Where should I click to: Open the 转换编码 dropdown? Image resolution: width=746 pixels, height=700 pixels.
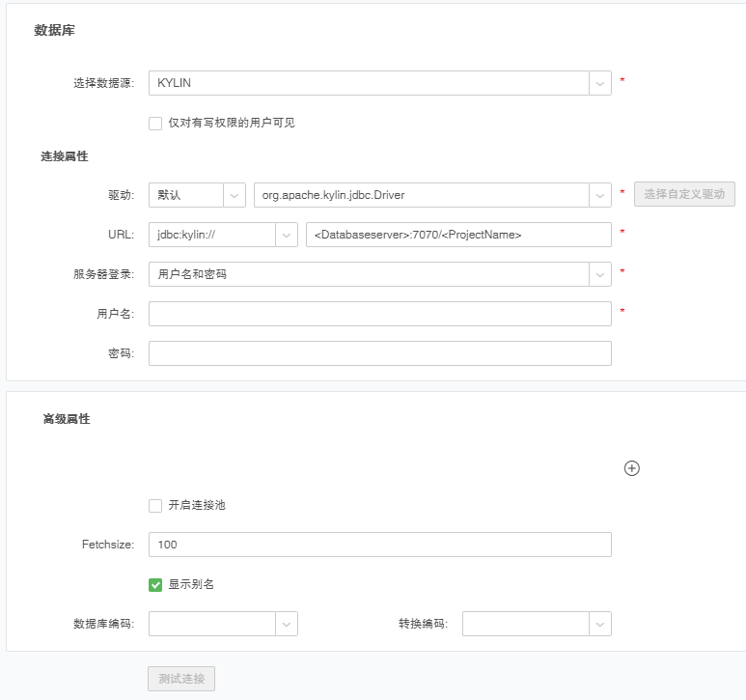coord(600,624)
